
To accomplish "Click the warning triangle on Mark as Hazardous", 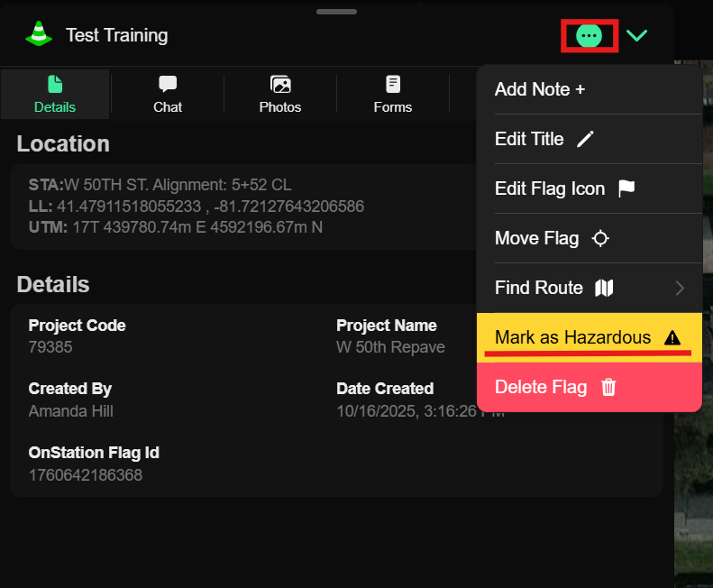I will [x=672, y=337].
